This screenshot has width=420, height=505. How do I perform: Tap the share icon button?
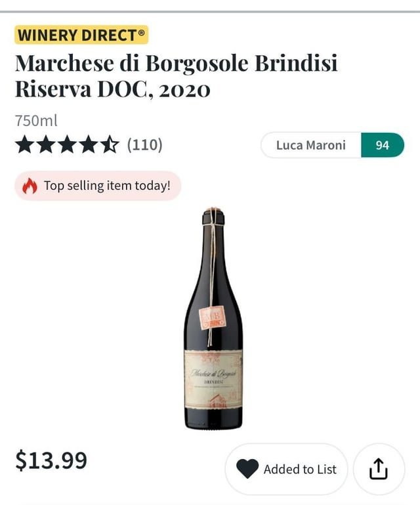click(x=379, y=469)
